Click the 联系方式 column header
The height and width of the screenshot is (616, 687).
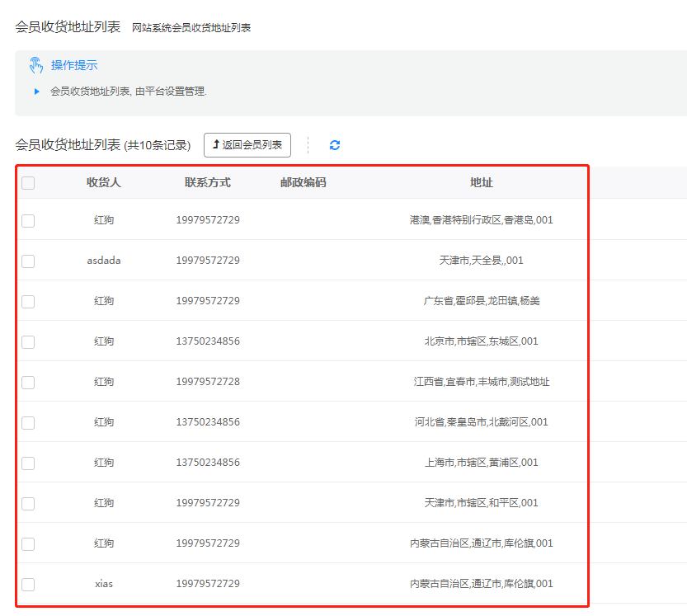[x=208, y=182]
